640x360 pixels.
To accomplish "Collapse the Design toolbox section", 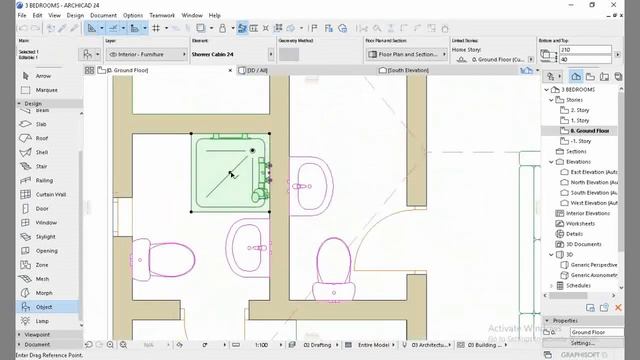I will point(19,104).
